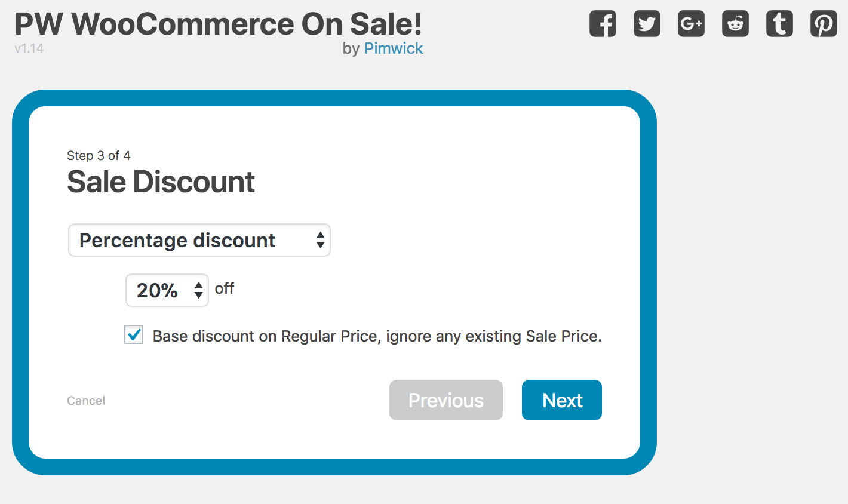Share on Facebook via the header icon
The height and width of the screenshot is (504, 848).
tap(603, 24)
